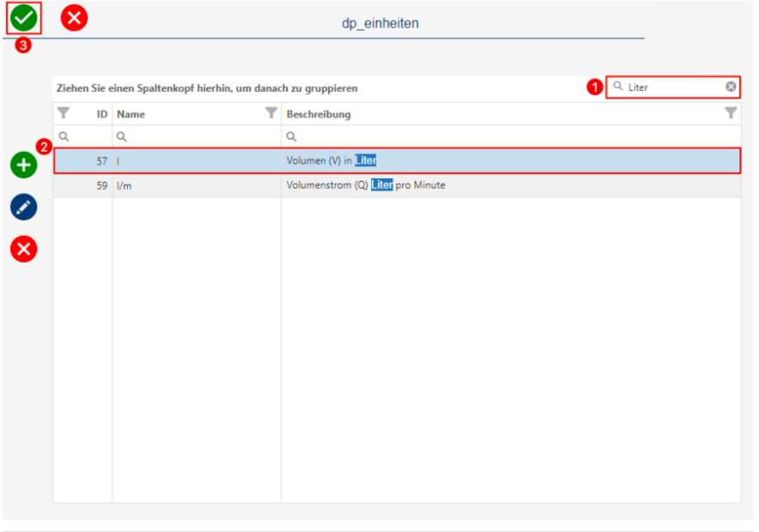Click the search magnifier icon beside Liter
Screen dimensions: 759x532
(618, 86)
